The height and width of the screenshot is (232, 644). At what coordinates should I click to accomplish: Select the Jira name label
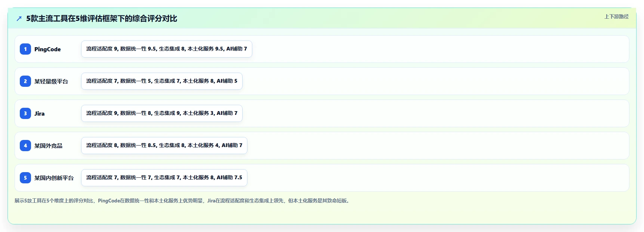tap(39, 114)
